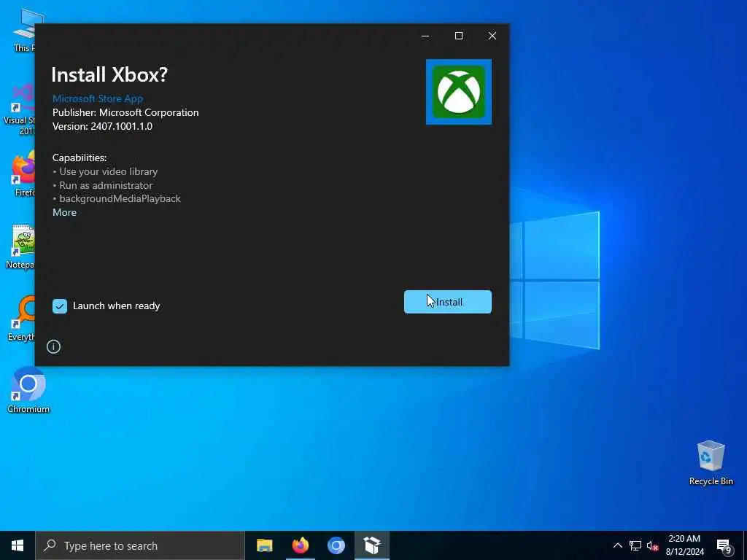Screen dimensions: 747x560
Task: Select the Everything desktop shortcut
Action: [x=21, y=318]
